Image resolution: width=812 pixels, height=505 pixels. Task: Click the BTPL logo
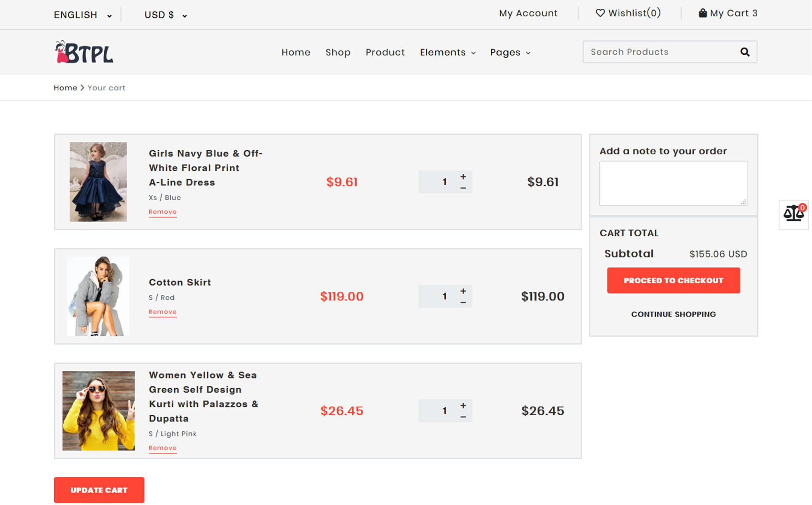pos(84,52)
